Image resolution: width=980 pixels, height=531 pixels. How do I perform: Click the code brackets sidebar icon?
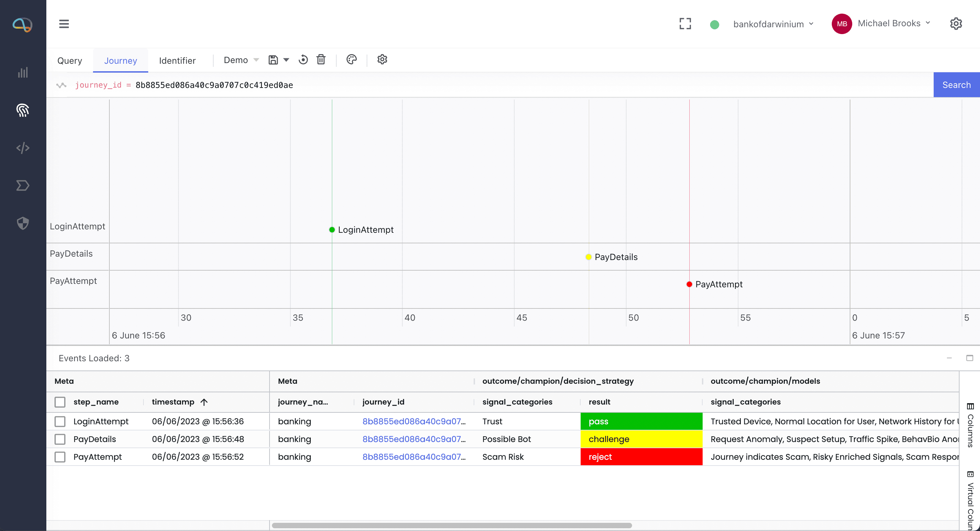pos(23,148)
